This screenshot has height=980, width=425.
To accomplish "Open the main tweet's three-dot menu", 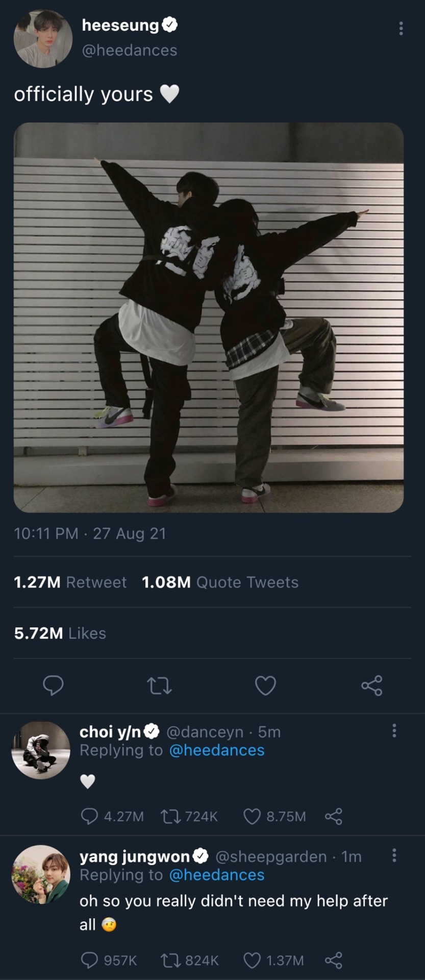I will (x=401, y=29).
